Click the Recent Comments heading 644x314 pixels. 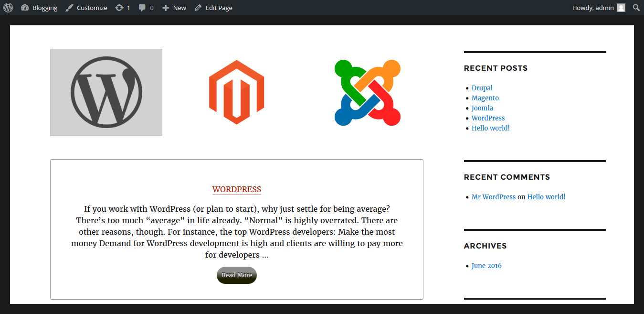(x=507, y=177)
